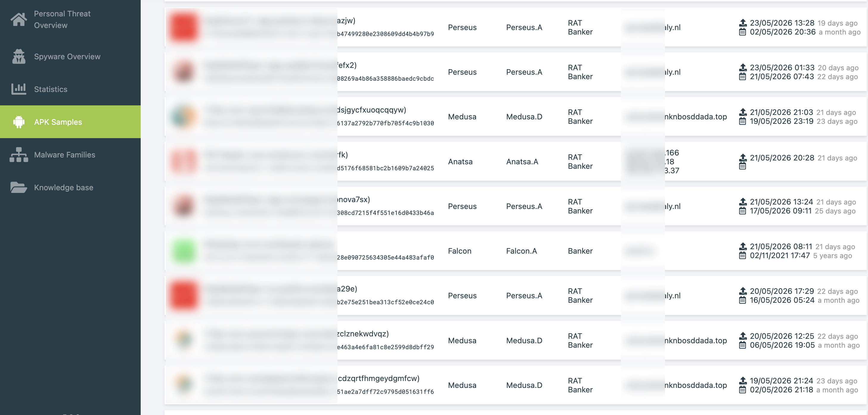Click Medusa.D in the dsjgycfxuoqcqyw row
Image resolution: width=868 pixels, height=415 pixels.
[x=524, y=117]
